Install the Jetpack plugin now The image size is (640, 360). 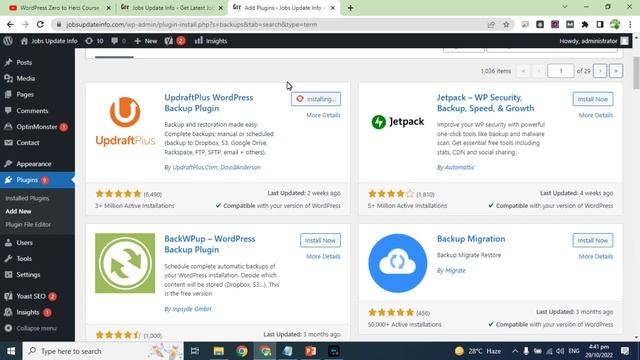point(593,99)
